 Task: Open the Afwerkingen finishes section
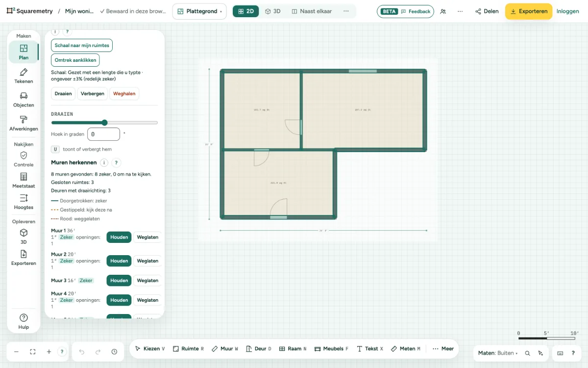coord(24,123)
